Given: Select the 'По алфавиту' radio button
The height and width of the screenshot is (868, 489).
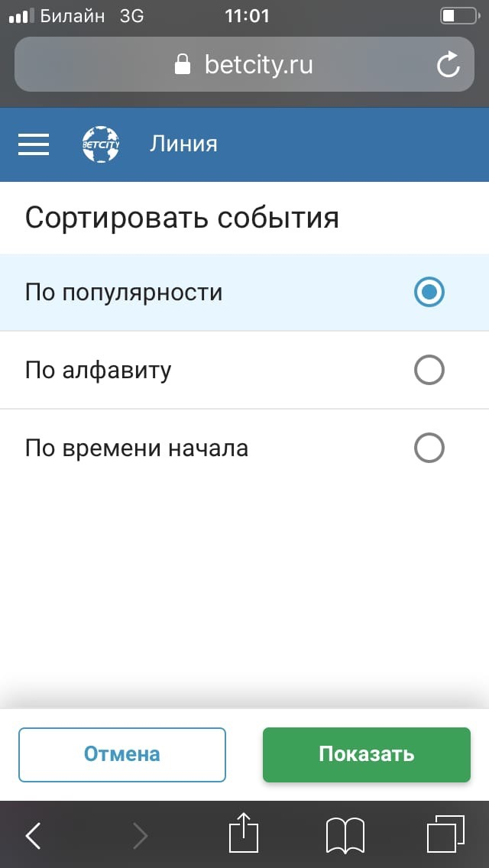Looking at the screenshot, I should click(429, 371).
